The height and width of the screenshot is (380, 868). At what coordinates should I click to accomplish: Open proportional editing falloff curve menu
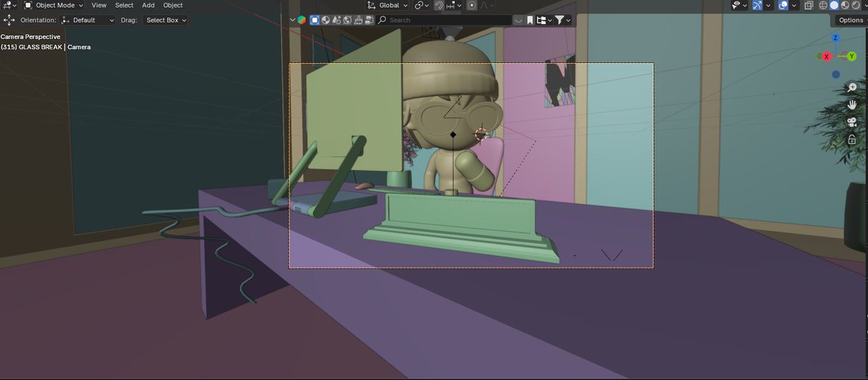click(488, 5)
